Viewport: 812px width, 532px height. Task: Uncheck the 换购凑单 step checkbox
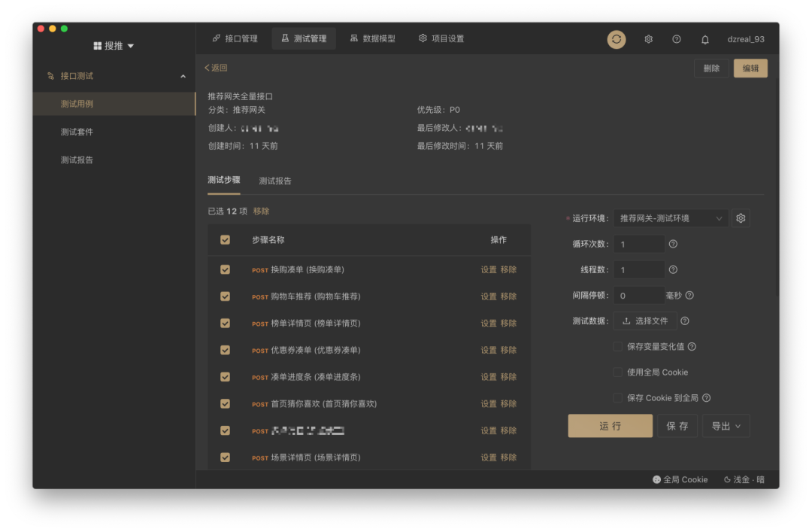point(226,269)
